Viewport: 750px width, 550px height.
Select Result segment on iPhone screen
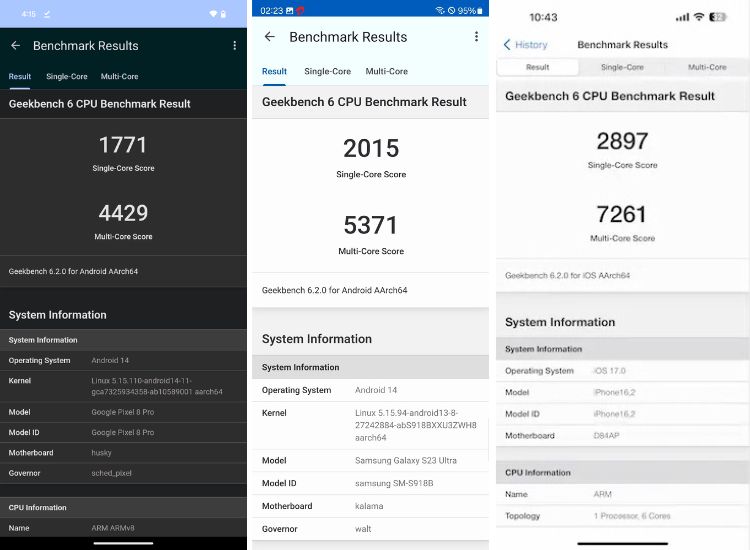[x=538, y=67]
